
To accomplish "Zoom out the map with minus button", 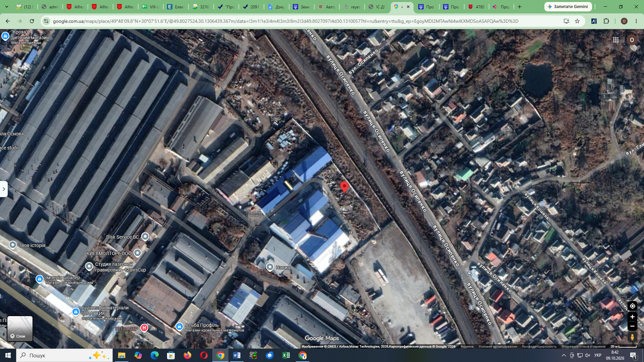I will click(632, 326).
